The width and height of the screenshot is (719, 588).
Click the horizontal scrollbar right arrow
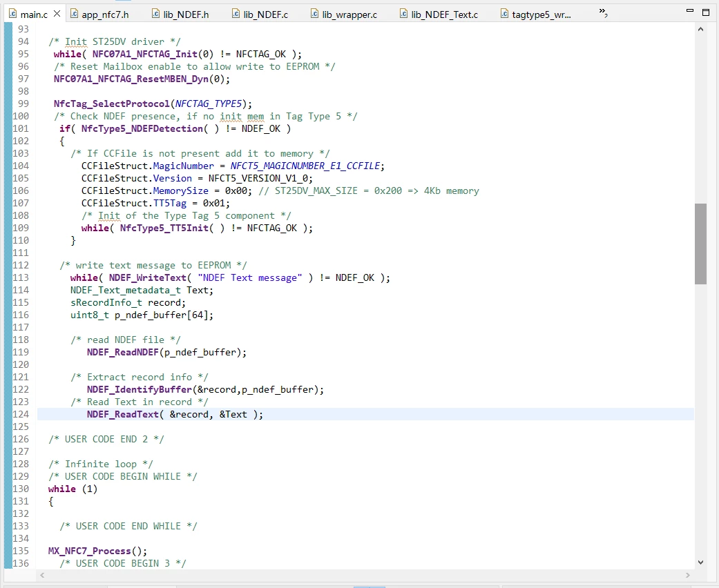pyautogui.click(x=687, y=575)
